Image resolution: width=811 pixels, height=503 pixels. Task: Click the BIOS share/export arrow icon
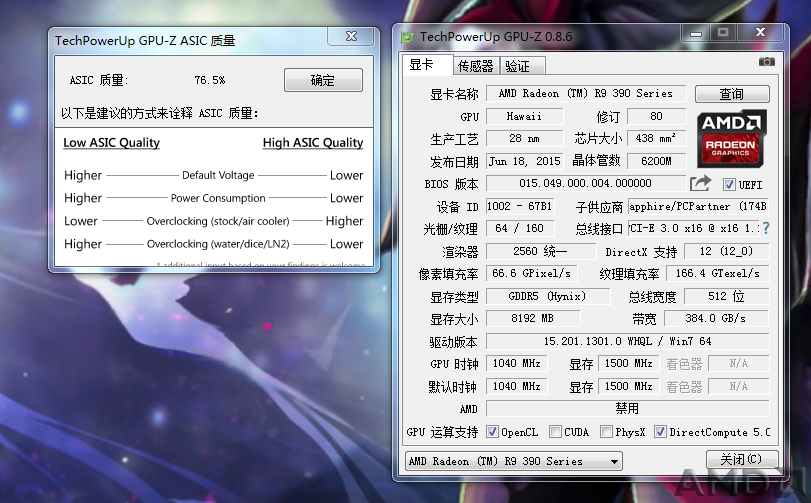(x=700, y=184)
